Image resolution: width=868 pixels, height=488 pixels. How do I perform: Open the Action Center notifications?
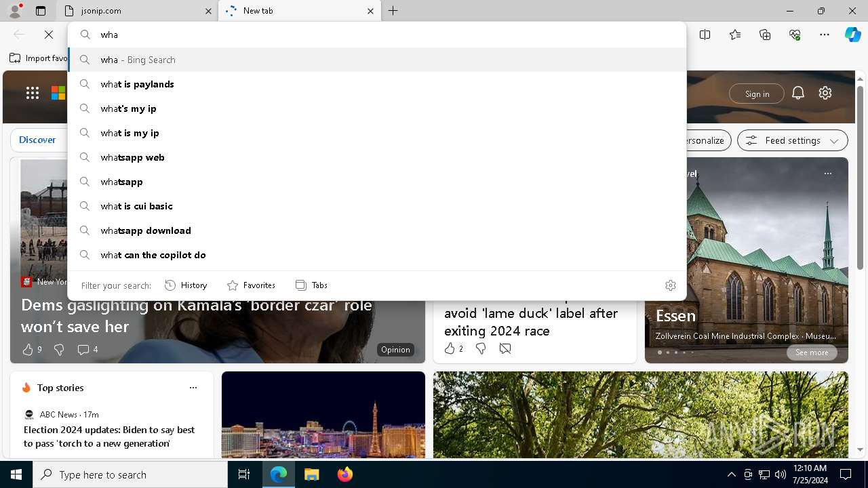[x=846, y=474]
